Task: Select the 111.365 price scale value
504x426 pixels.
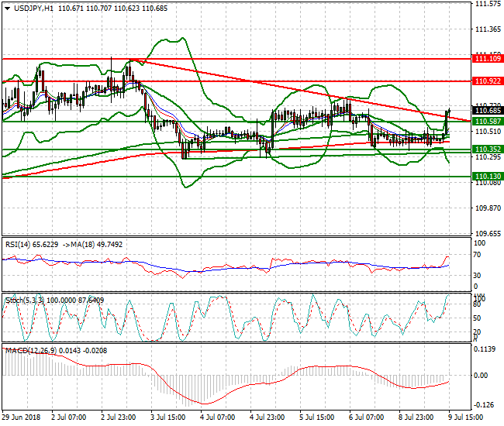Action: point(488,29)
